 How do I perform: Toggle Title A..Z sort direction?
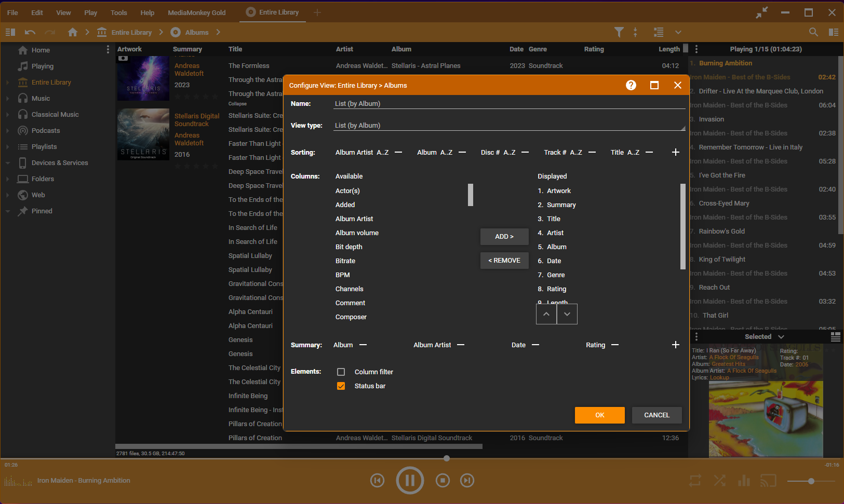coord(633,152)
